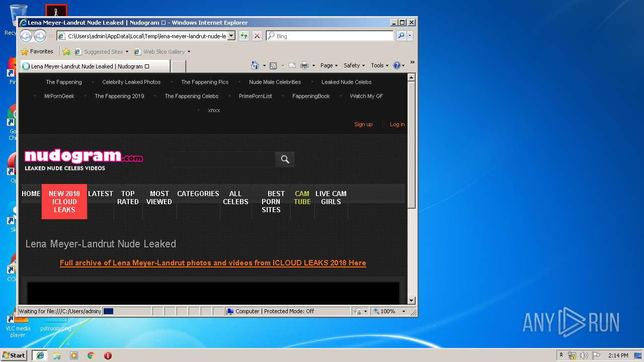Show hidden tray icons arrow

point(561,355)
